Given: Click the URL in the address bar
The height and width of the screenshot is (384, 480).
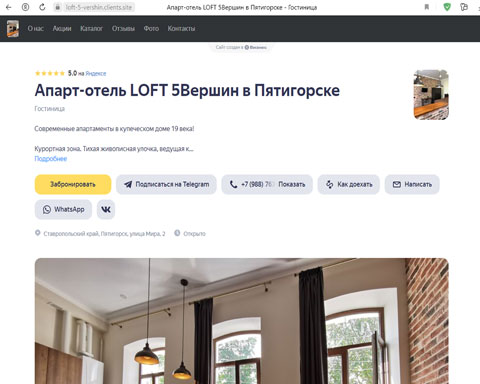Looking at the screenshot, I should pyautogui.click(x=99, y=7).
